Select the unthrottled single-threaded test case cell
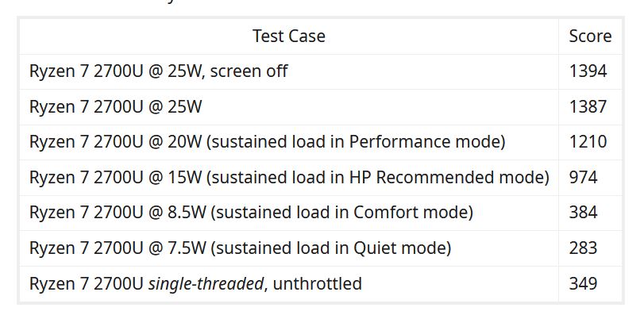 click(x=195, y=283)
